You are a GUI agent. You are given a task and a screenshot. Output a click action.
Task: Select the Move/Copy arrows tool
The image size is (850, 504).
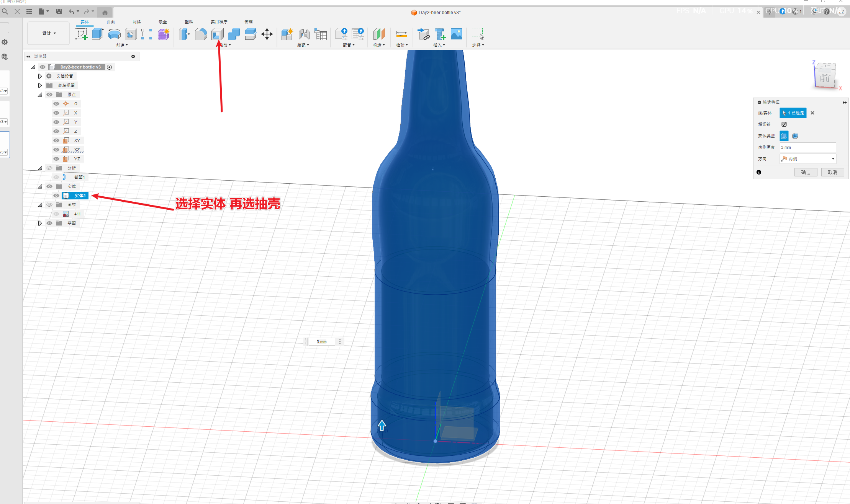pyautogui.click(x=267, y=34)
